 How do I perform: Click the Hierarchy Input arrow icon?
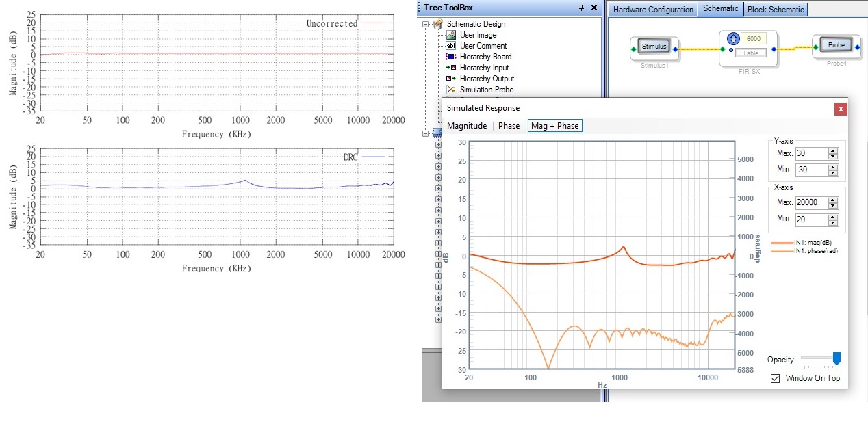[x=451, y=68]
